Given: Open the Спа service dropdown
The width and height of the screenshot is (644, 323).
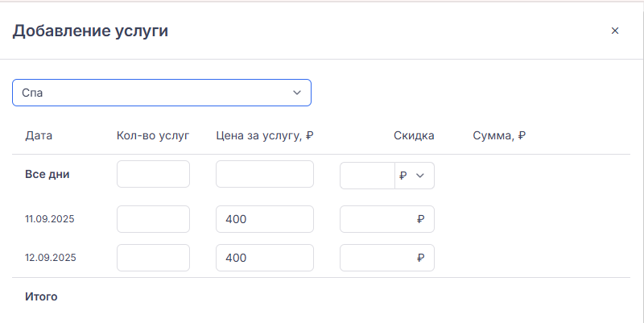Looking at the screenshot, I should click(161, 93).
